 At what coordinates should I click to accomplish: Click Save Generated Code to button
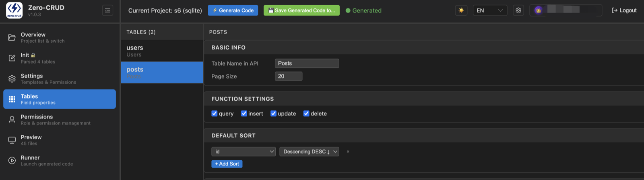[x=301, y=10]
